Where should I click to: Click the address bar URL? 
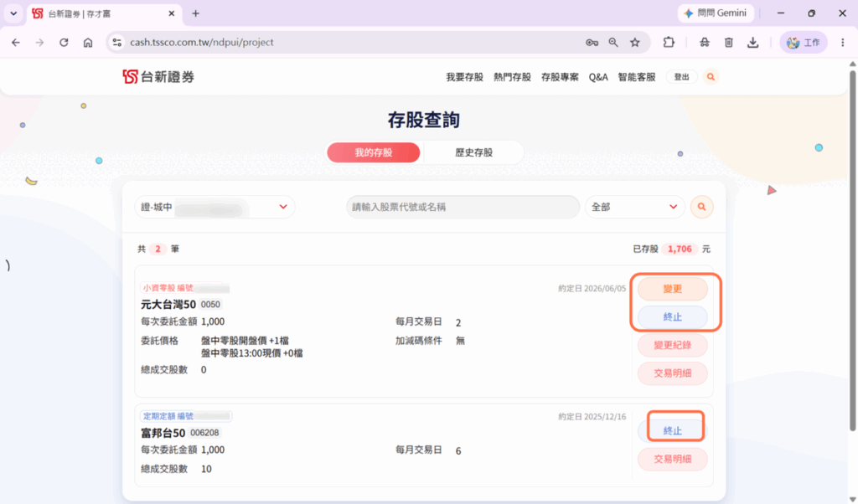pyautogui.click(x=201, y=43)
